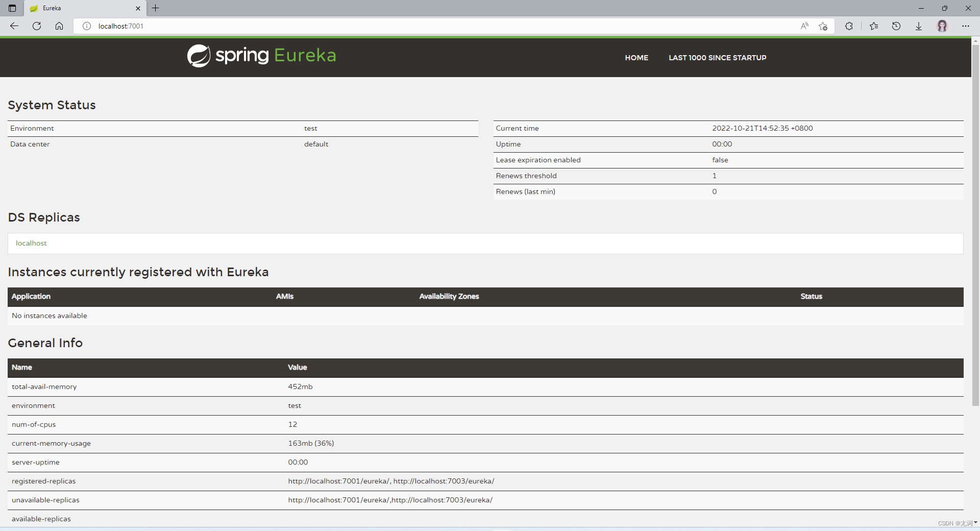Select the unavailable-replicas URL value
Image resolution: width=980 pixels, height=531 pixels.
pyautogui.click(x=390, y=500)
